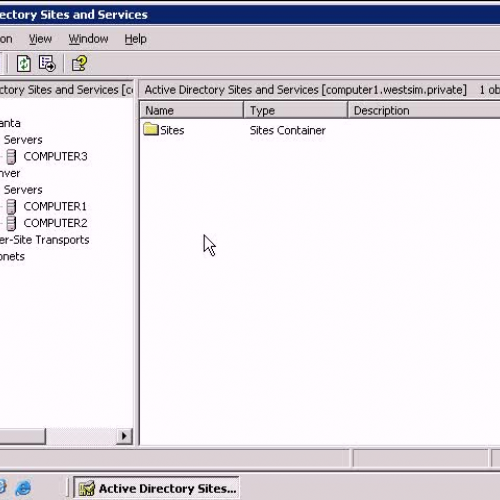Open the Help menu

tap(135, 39)
